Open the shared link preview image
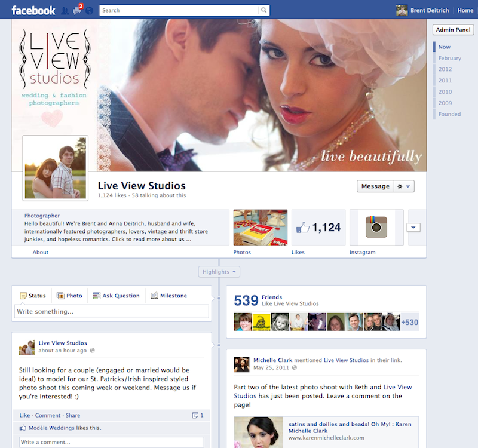 coord(259,432)
